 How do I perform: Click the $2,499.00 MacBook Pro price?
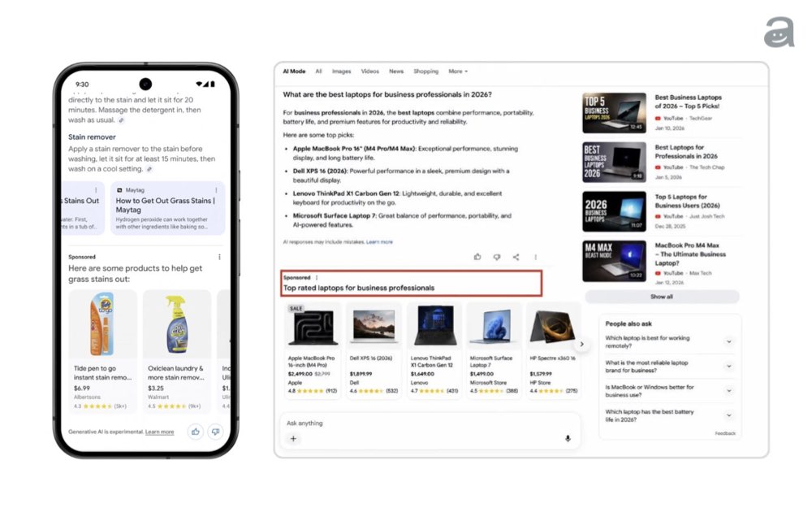coord(300,374)
